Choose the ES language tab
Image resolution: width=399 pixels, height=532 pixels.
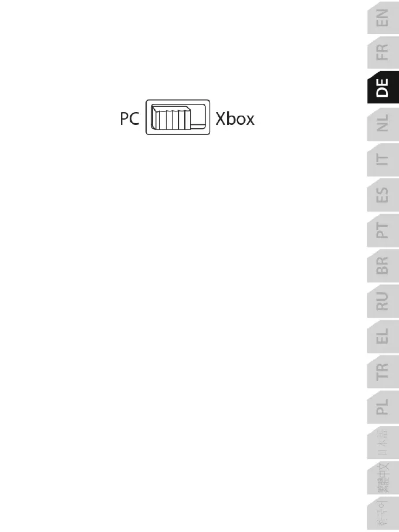tap(383, 195)
